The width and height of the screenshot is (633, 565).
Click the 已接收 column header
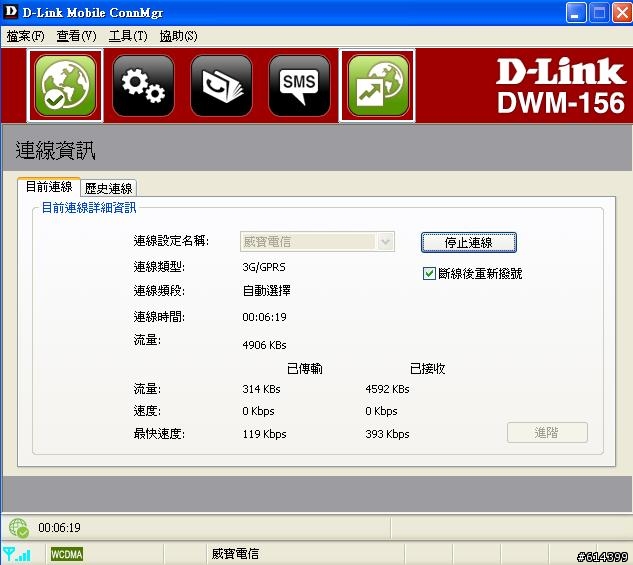[x=428, y=368]
